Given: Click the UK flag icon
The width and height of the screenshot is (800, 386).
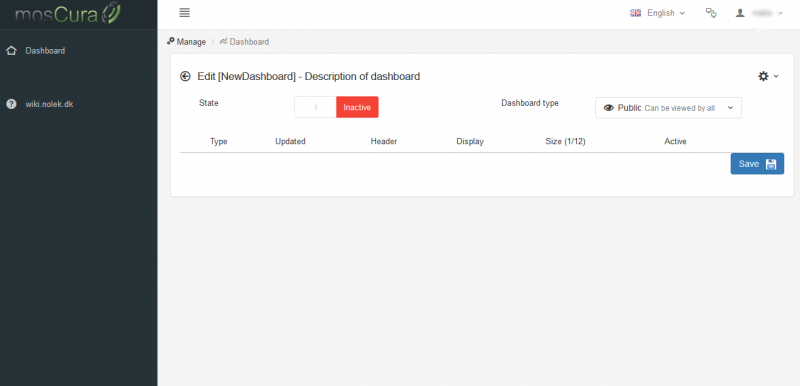Looking at the screenshot, I should tap(635, 13).
